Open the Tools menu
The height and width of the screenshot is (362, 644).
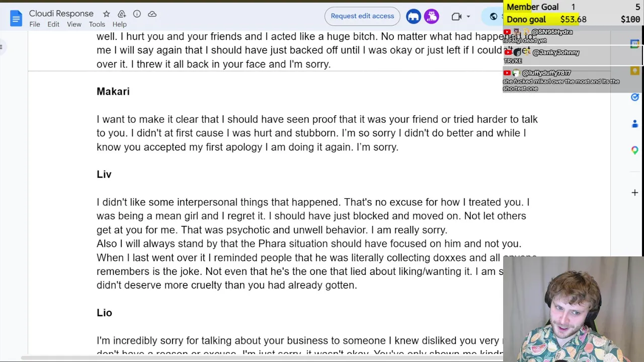(x=97, y=24)
